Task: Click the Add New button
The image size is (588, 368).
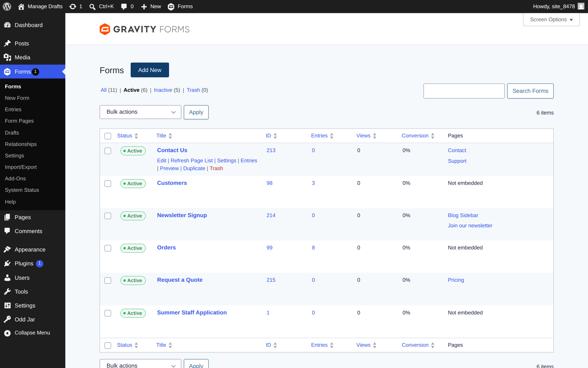Action: (x=150, y=70)
